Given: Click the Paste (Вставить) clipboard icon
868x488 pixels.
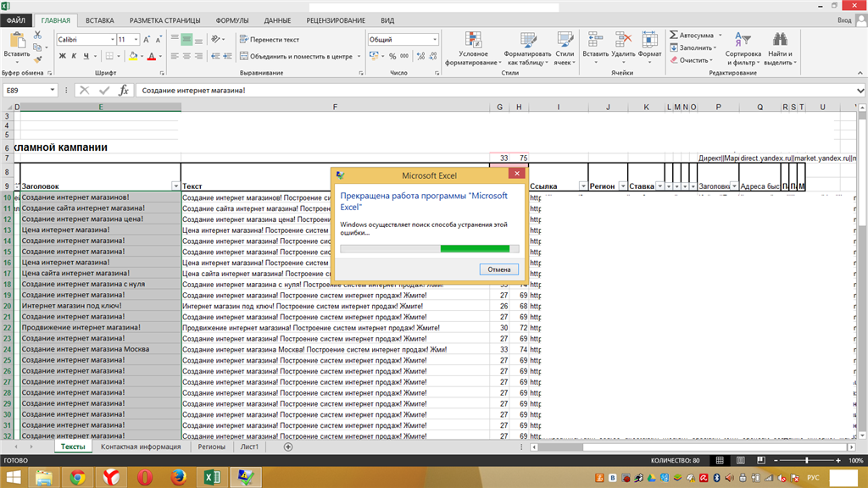Looking at the screenshot, I should 17,40.
